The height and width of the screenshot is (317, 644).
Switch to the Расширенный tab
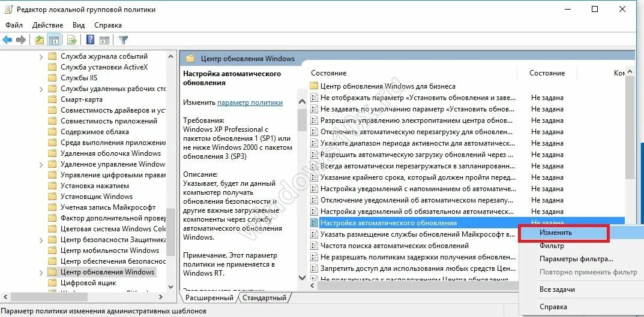pyautogui.click(x=209, y=297)
